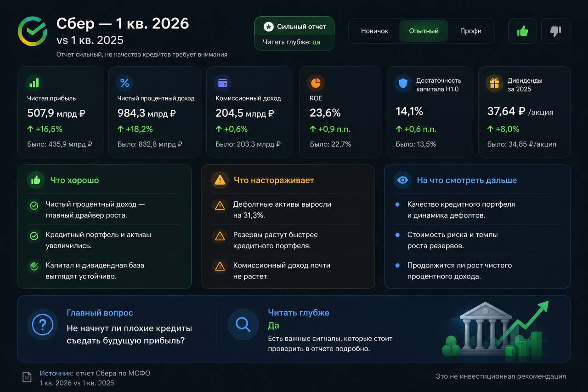The width and height of the screenshot is (588, 392).
Task: Click Стоимость риска и темпы bullet item
Action: 452,240
